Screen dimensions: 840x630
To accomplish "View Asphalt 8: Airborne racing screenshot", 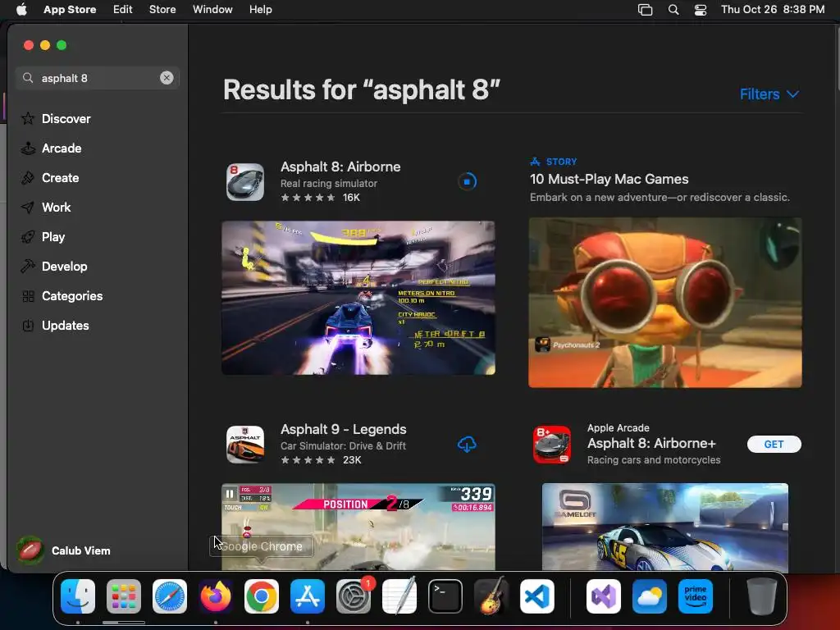I will point(358,298).
